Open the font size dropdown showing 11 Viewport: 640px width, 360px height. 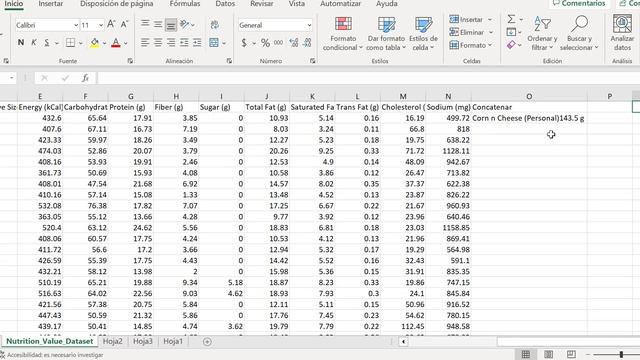[100, 25]
